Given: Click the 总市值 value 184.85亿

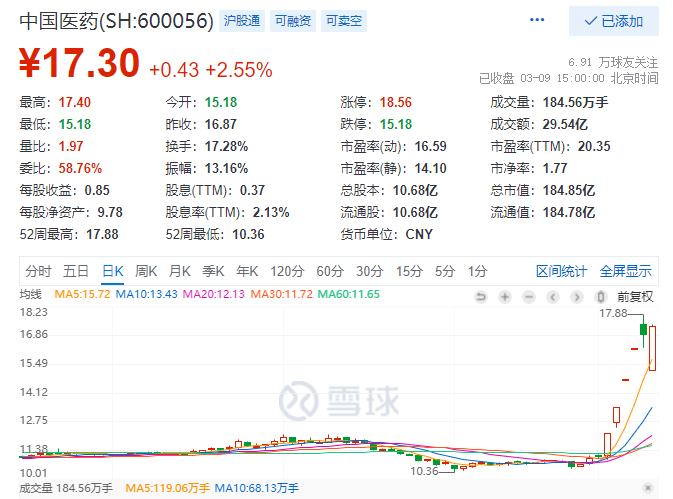Looking at the screenshot, I should (x=569, y=191).
